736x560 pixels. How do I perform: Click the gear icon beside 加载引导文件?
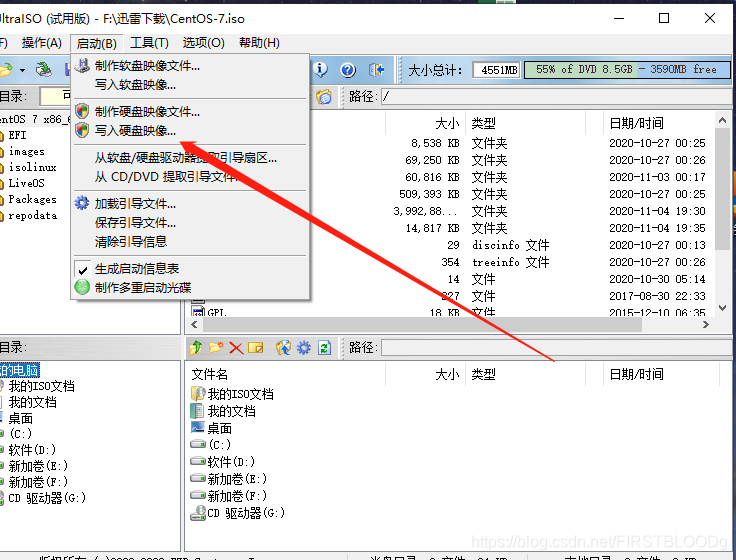(82, 203)
